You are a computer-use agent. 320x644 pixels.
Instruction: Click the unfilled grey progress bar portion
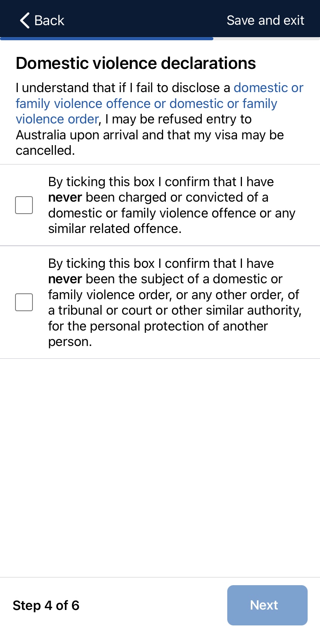coord(266,39)
